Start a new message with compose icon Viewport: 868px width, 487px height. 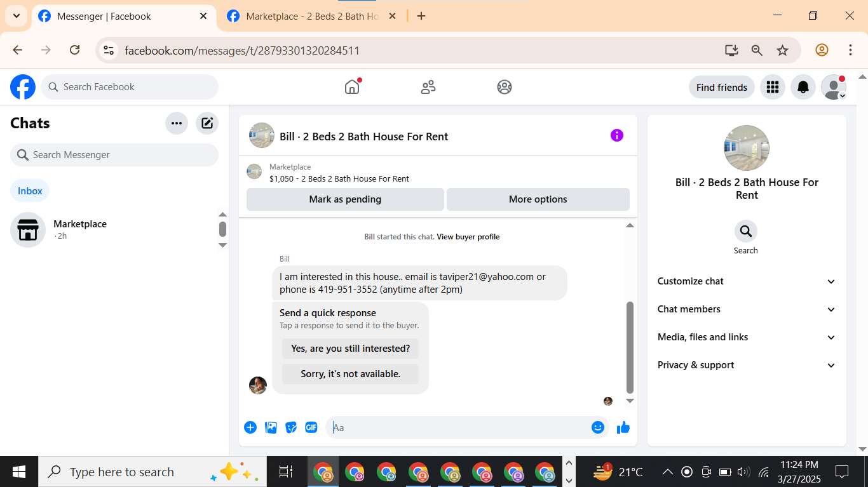tap(207, 123)
